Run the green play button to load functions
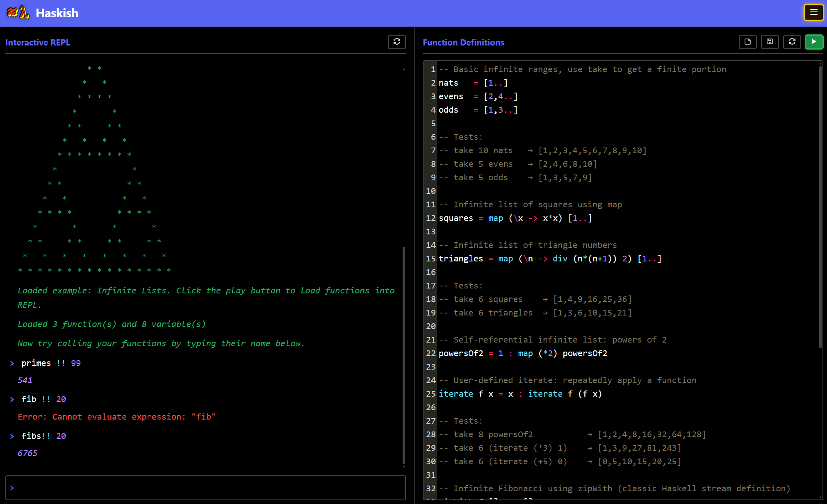827x504 pixels. click(x=814, y=42)
